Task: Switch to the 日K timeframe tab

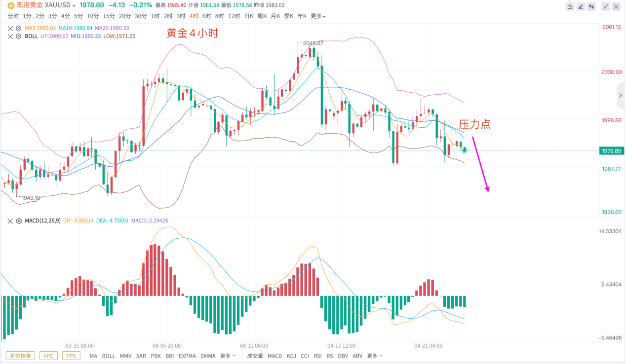Action: point(249,16)
